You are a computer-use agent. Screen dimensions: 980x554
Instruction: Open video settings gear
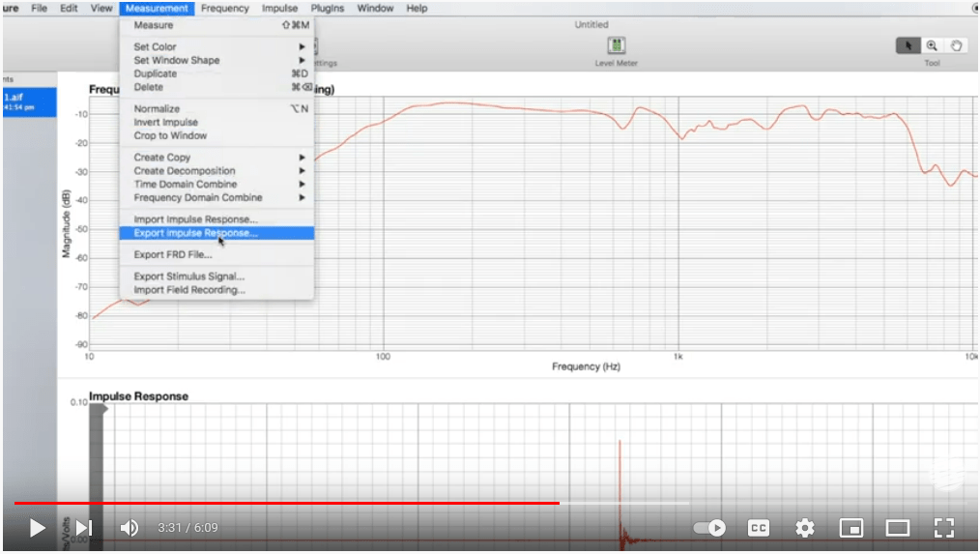point(805,528)
